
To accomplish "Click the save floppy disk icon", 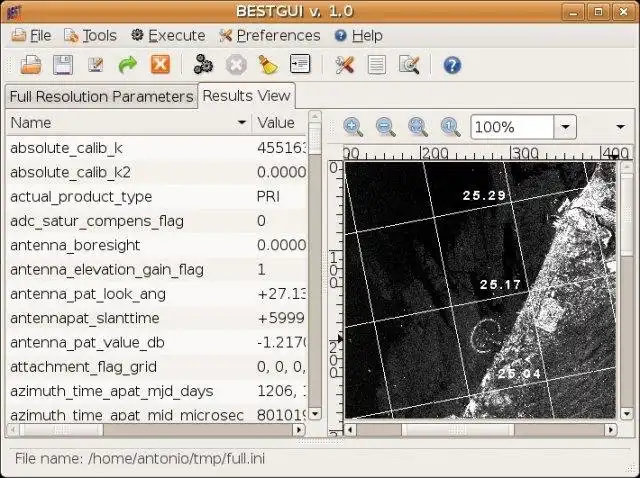I will [x=63, y=65].
